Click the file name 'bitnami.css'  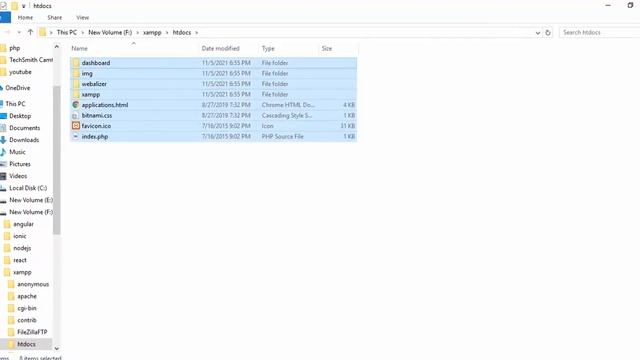coord(97,116)
